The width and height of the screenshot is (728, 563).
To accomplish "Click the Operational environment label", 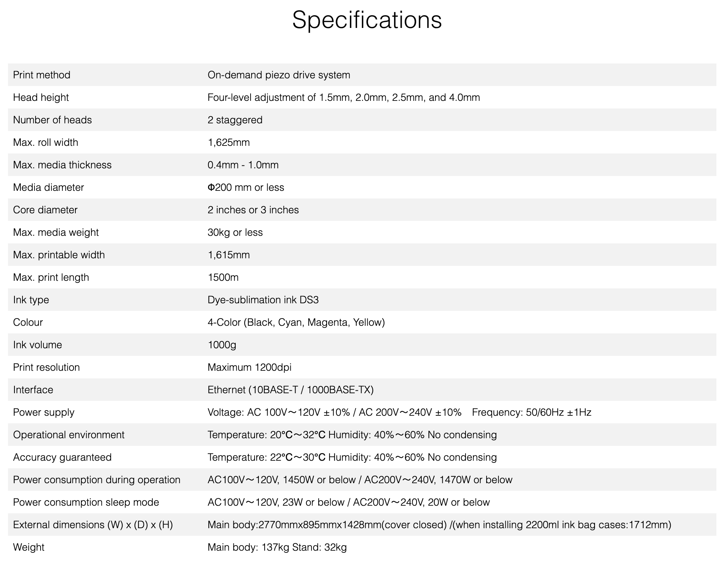I will click(x=69, y=435).
